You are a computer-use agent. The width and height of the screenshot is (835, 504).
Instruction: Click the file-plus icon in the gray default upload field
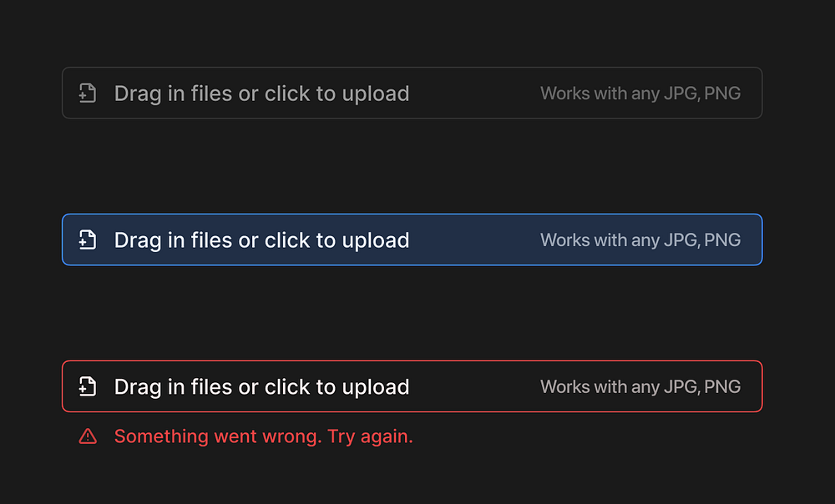coord(88,93)
